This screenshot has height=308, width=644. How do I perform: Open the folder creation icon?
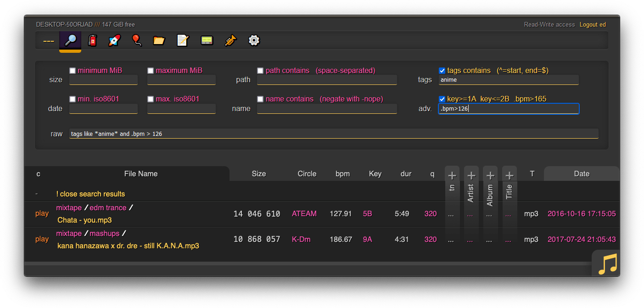[x=158, y=40]
